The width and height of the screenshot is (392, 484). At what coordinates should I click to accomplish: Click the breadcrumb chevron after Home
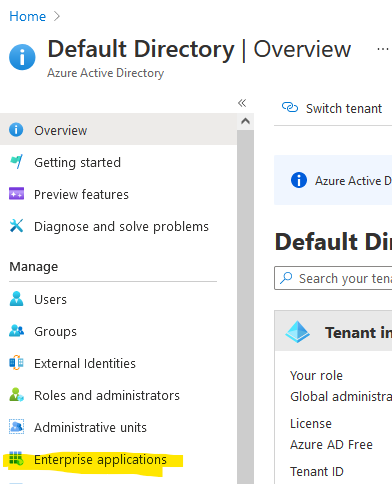(x=57, y=16)
